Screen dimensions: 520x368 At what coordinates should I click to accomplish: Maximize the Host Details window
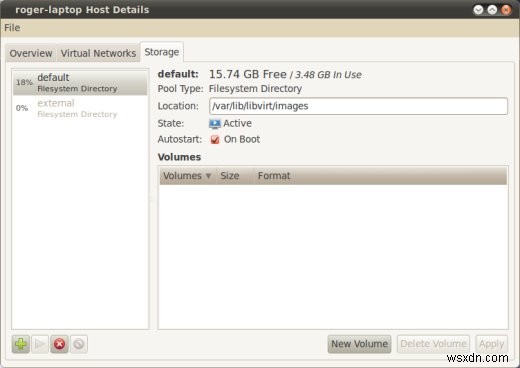click(x=492, y=10)
